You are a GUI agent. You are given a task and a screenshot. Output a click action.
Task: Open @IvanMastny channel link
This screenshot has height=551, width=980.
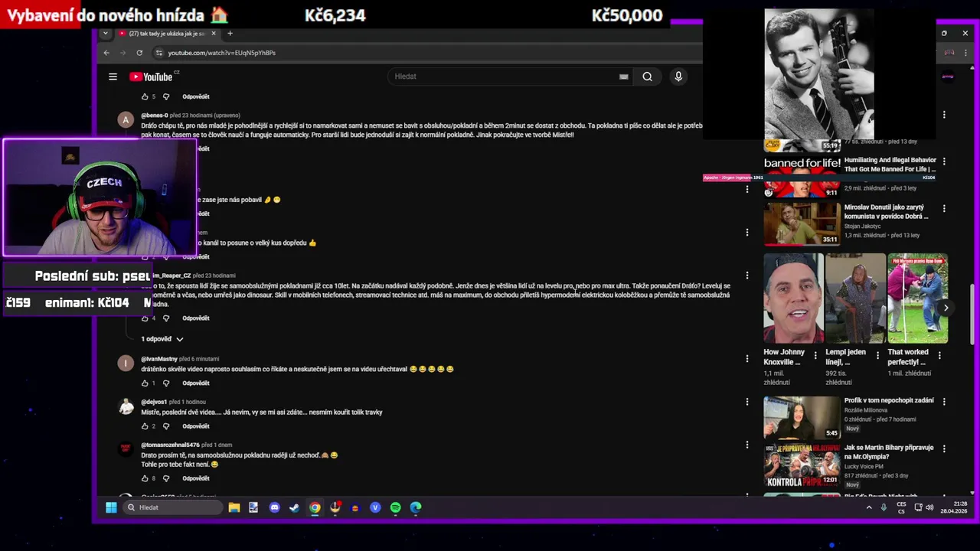tap(159, 359)
